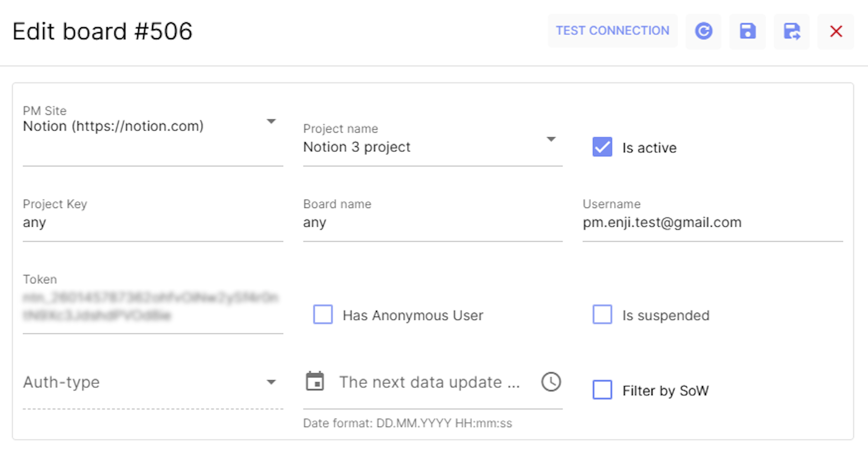The width and height of the screenshot is (868, 467).
Task: Click into the Board name field
Action: click(433, 223)
